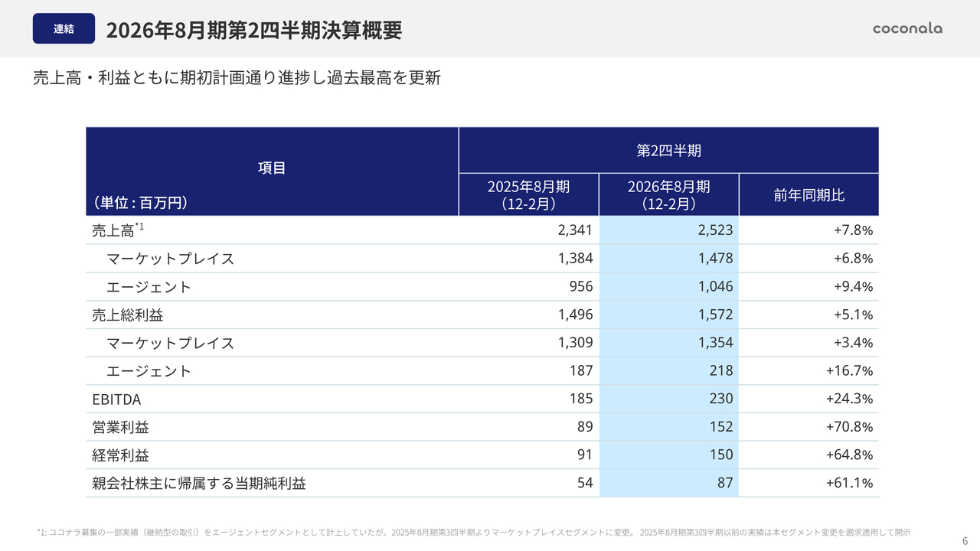Click page number 6 in corner
980x551 pixels.
[x=965, y=538]
